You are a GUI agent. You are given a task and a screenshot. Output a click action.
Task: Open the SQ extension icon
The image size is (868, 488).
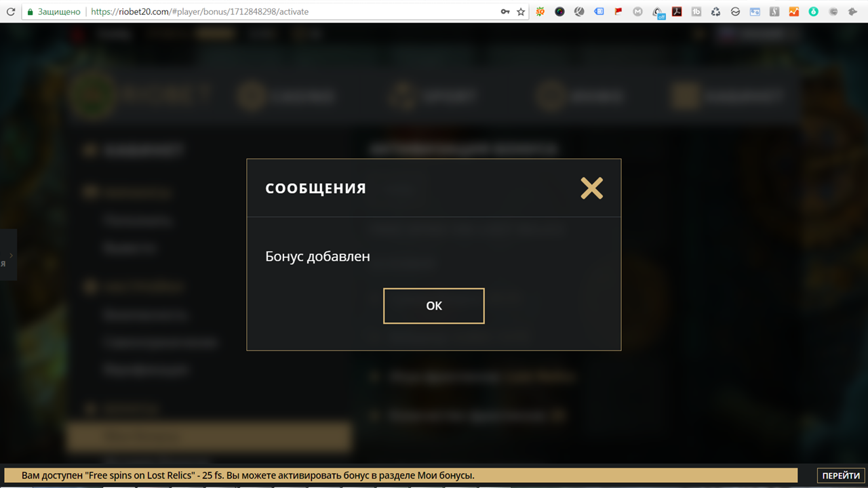pyautogui.click(x=540, y=12)
